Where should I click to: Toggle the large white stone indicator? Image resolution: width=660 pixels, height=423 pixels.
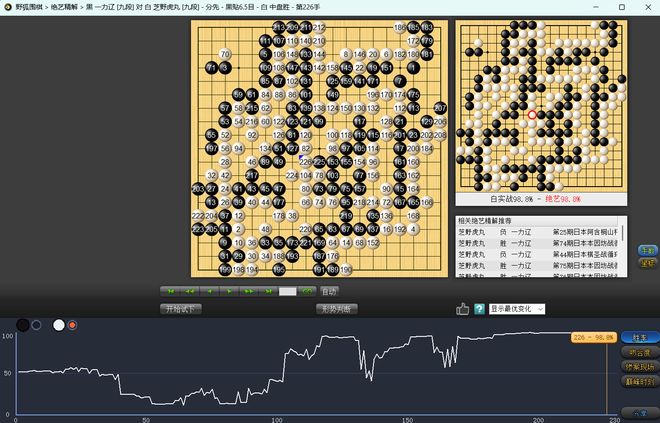tap(58, 325)
